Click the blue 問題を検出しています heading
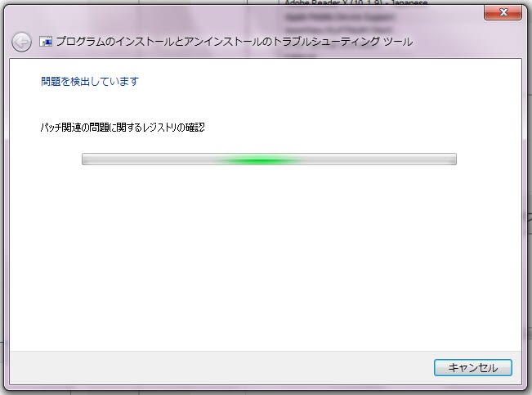 [x=90, y=82]
